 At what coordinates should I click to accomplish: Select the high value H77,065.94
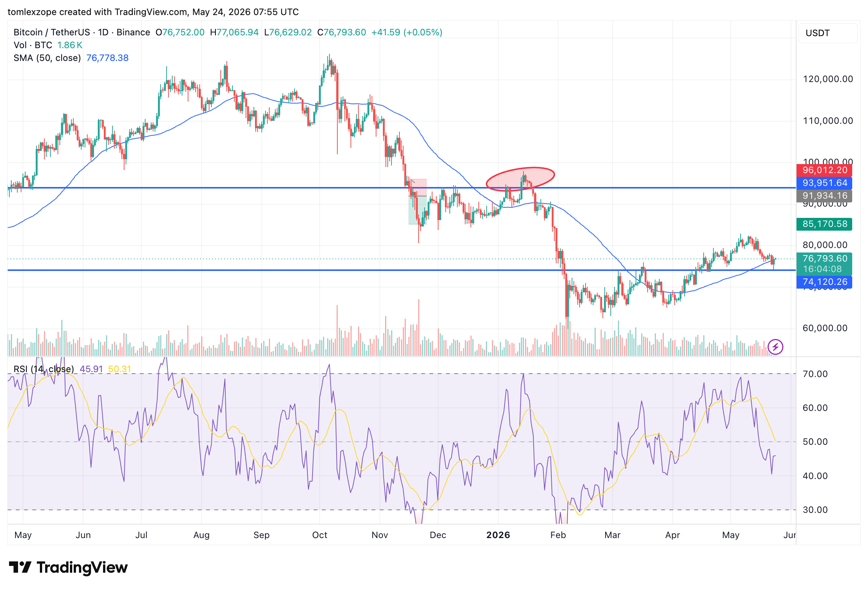pos(234,32)
